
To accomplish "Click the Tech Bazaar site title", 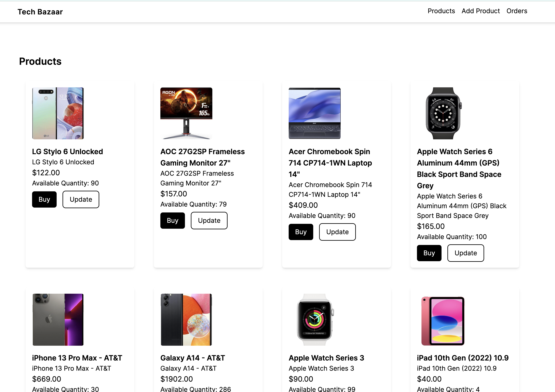I will tap(40, 12).
